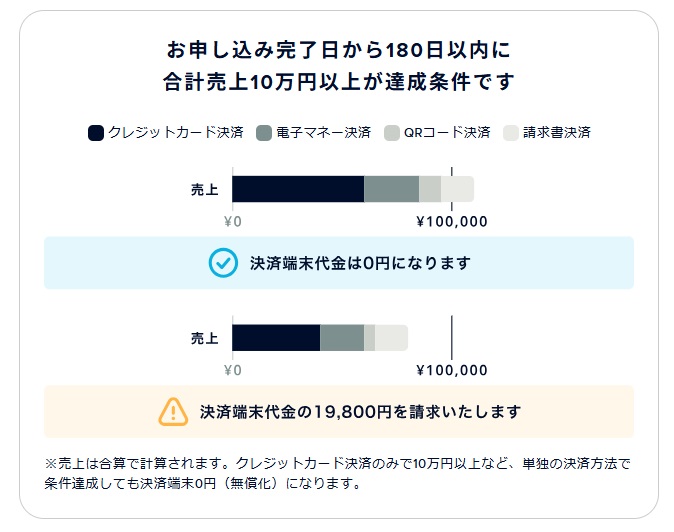The height and width of the screenshot is (532, 674).
Task: Click the 請求書決済 legend label
Action: 557,132
